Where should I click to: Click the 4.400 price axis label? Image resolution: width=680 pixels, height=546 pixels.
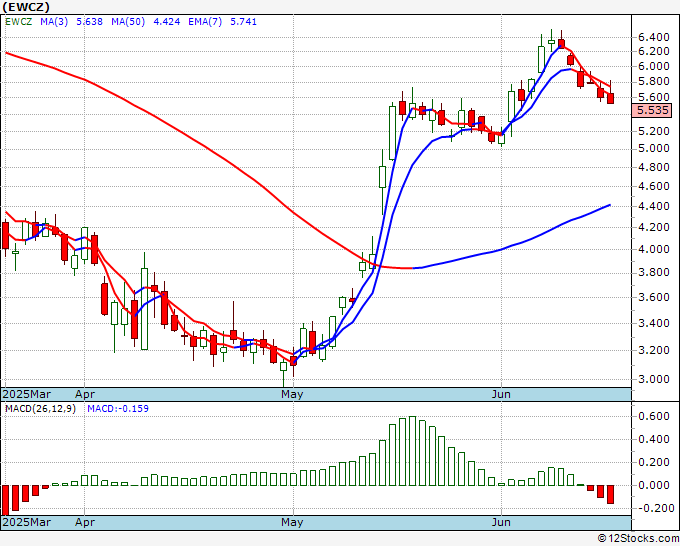(x=654, y=206)
